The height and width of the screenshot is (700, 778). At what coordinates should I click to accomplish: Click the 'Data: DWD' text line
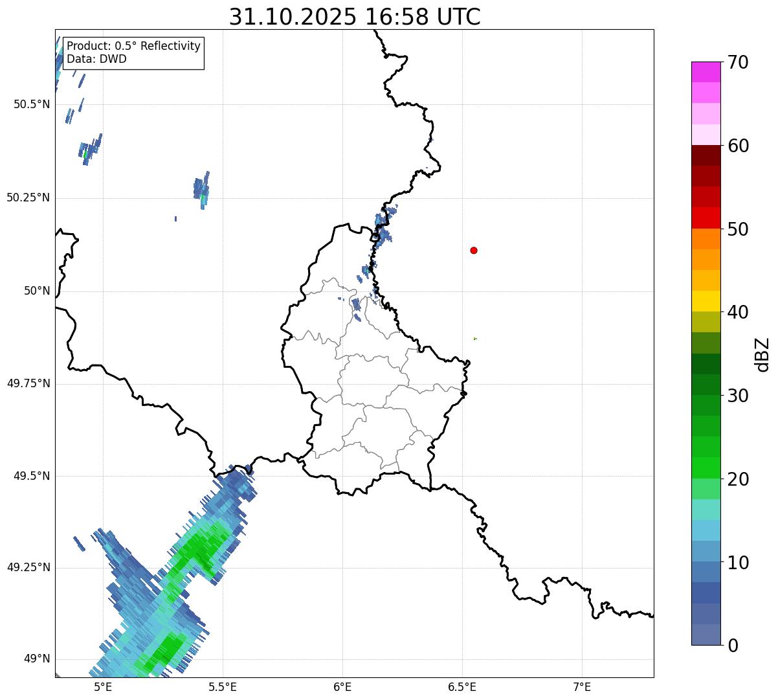tap(96, 59)
